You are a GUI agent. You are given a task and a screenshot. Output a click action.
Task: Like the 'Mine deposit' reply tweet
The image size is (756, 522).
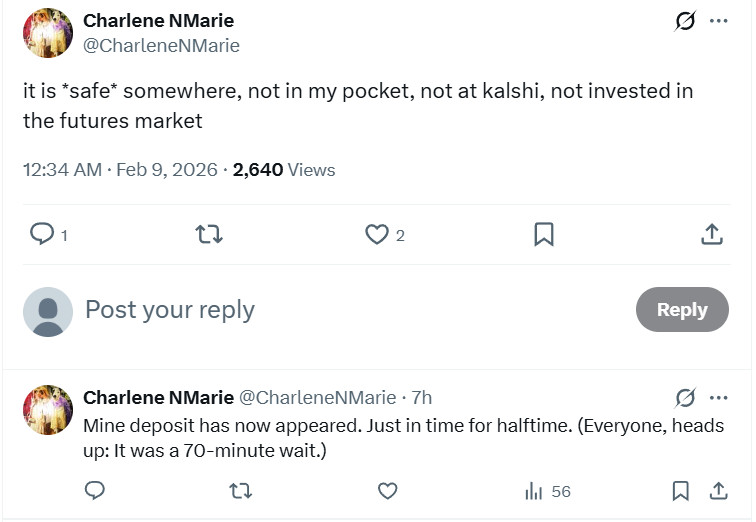click(387, 491)
